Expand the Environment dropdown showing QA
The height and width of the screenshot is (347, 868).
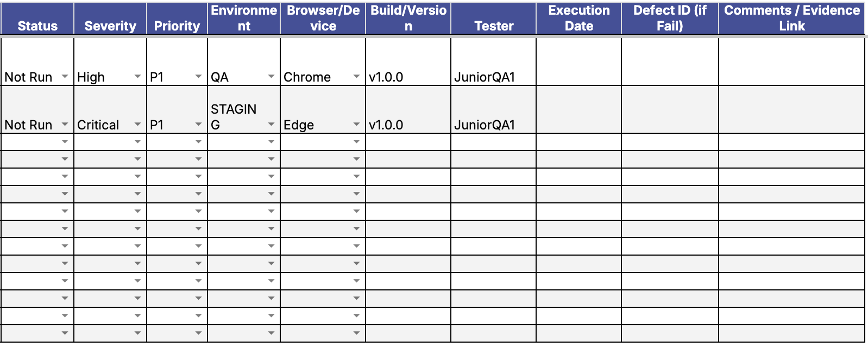[271, 77]
